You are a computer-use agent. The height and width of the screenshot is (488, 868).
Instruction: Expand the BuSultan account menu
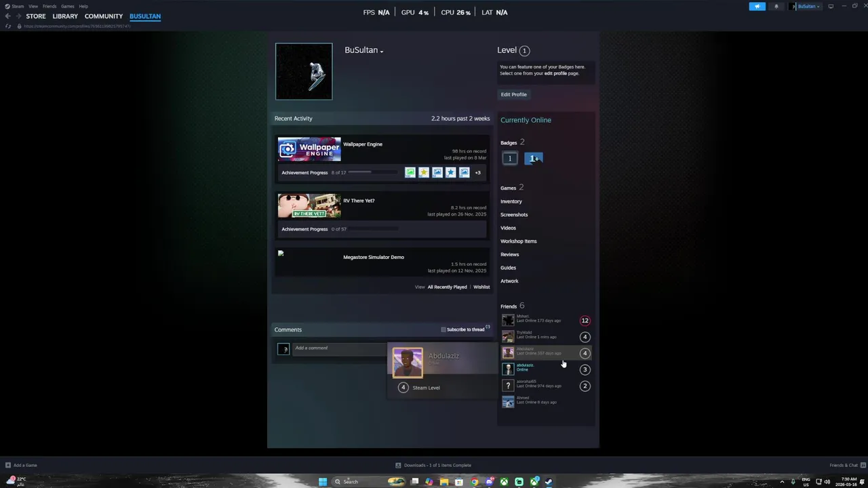point(806,6)
